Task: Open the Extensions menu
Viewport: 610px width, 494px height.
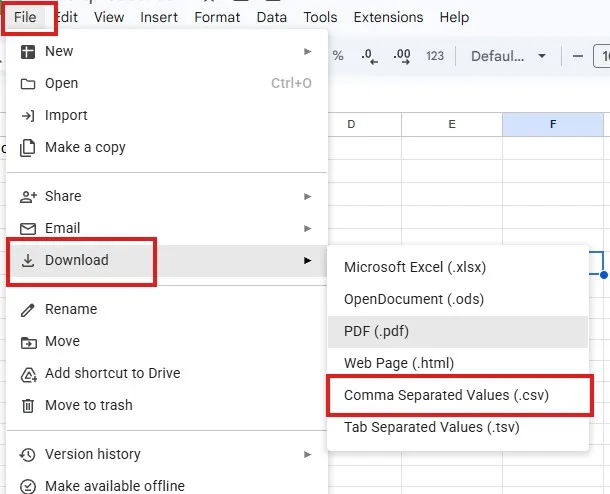Action: point(388,18)
